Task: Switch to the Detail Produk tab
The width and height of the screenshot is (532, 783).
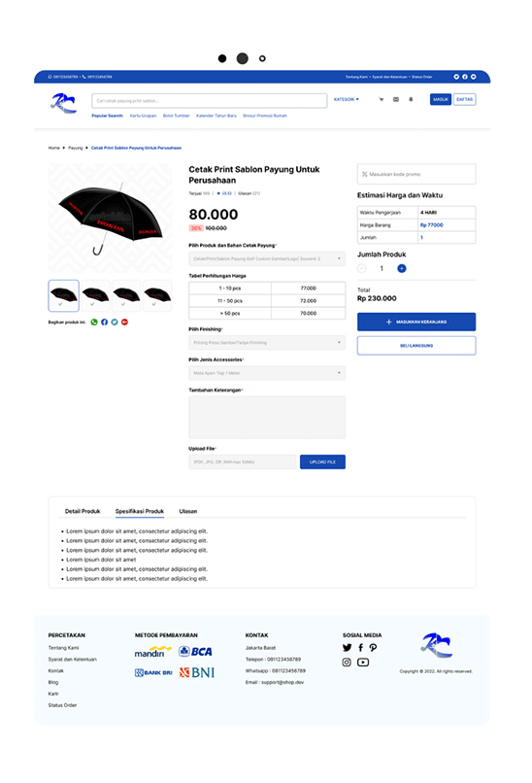Action: point(83,511)
